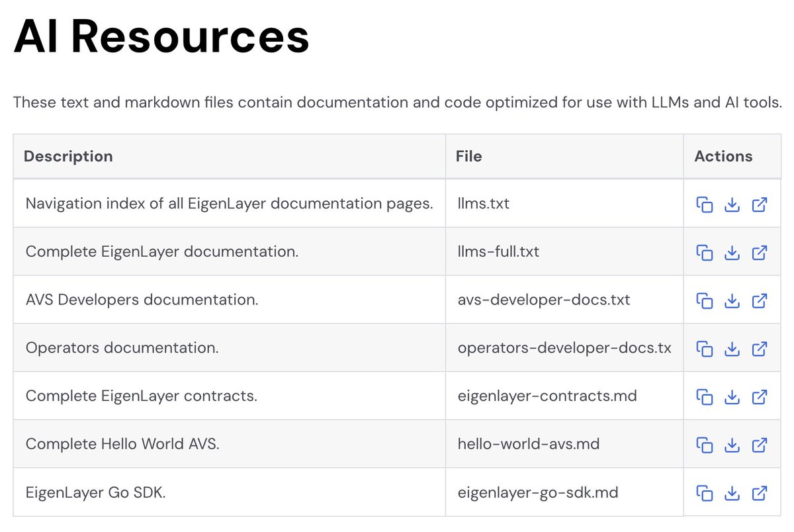The image size is (794, 532).
Task: Download eigenlayer-go-sdk.md
Action: [732, 493]
